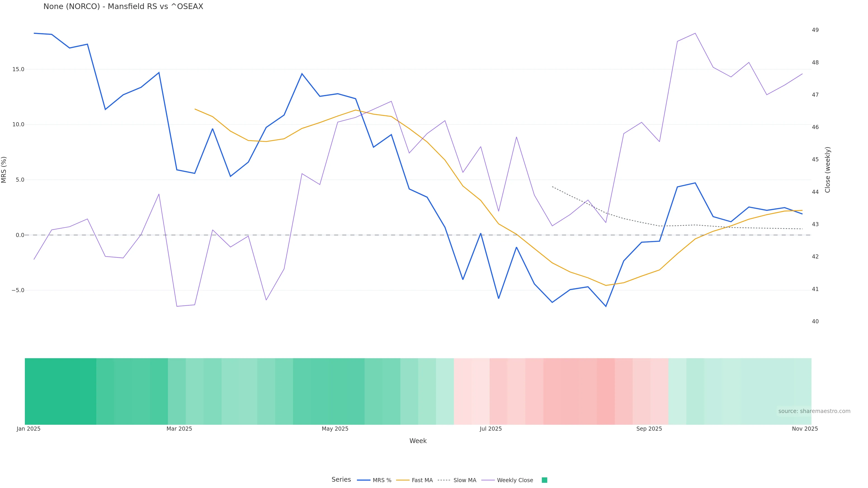This screenshot has width=868, height=488.
Task: Click the Nov 2025 axis tick label
Action: point(805,429)
